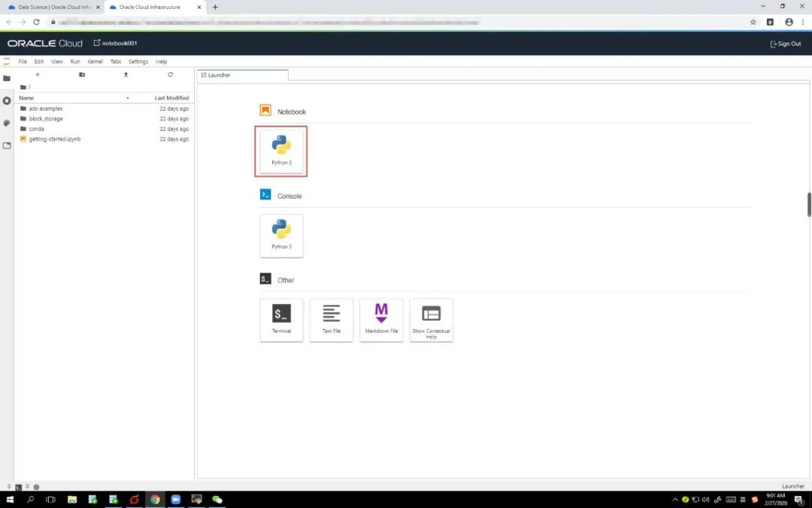
Task: Click the New Launcher plus icon
Action: tap(38, 75)
